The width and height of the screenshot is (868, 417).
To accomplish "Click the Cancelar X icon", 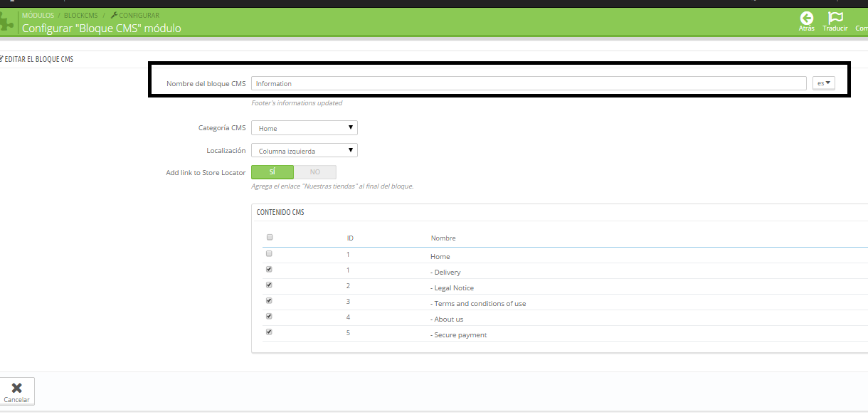I will point(17,388).
